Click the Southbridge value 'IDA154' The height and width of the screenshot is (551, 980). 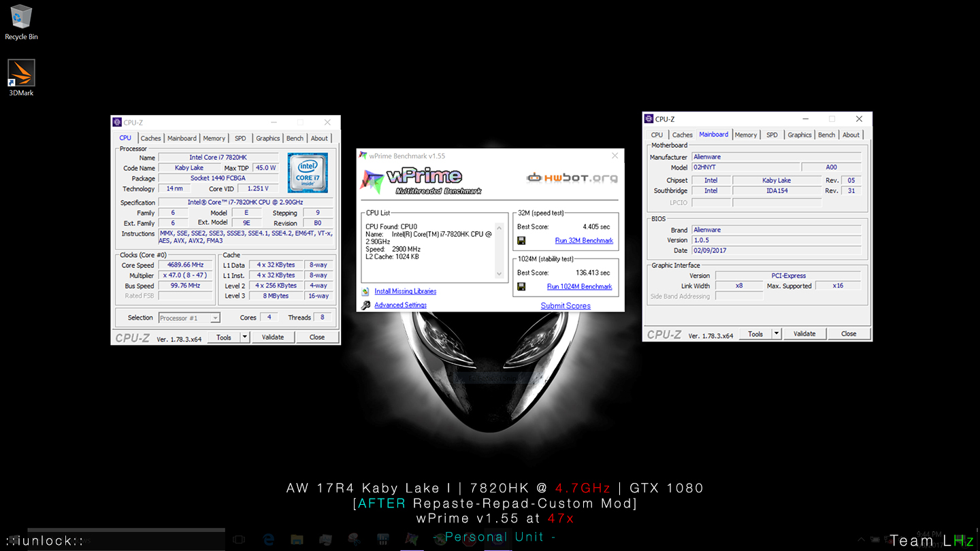[x=777, y=191]
